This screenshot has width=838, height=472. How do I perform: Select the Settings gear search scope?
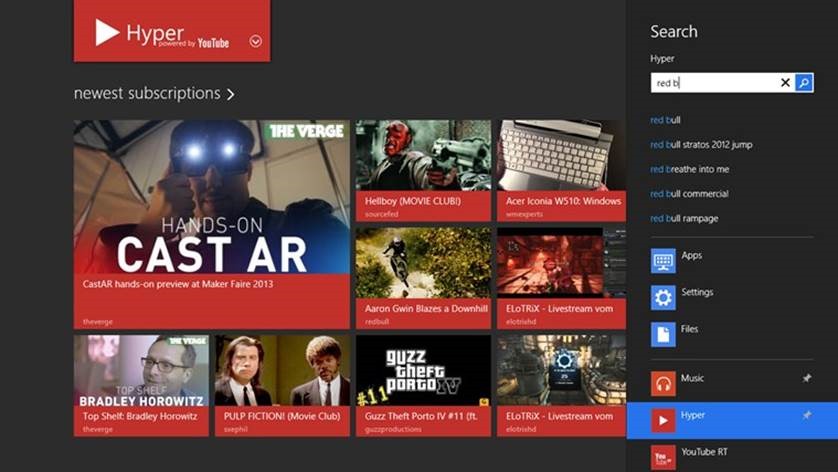(663, 297)
